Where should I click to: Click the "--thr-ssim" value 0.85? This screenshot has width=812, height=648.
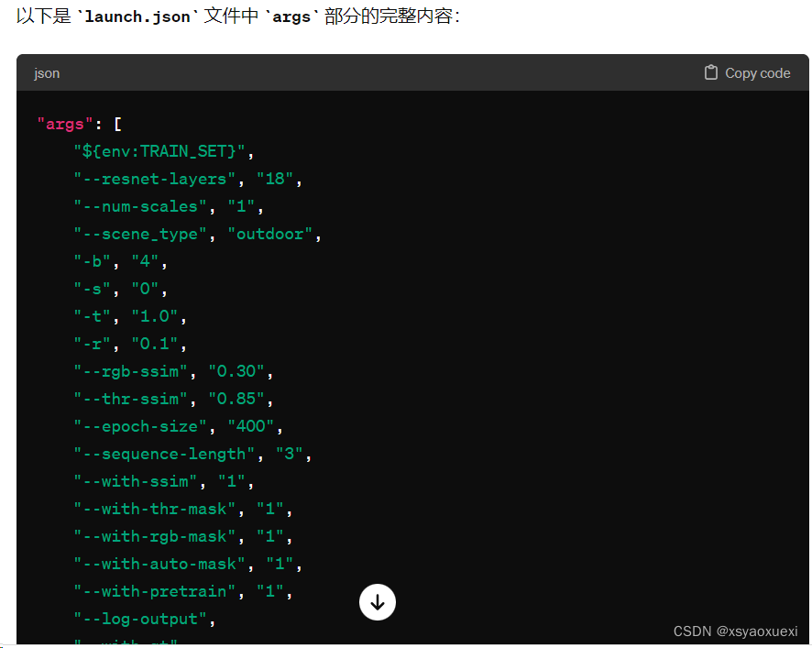point(241,398)
